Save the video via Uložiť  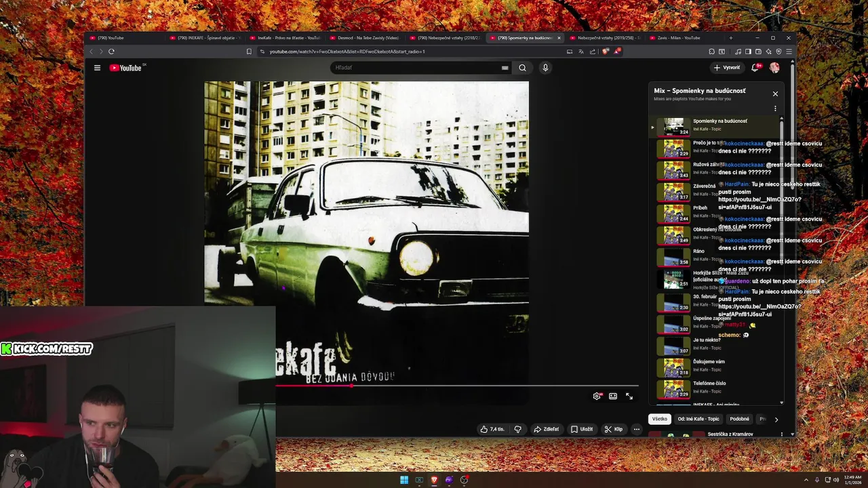pos(582,429)
